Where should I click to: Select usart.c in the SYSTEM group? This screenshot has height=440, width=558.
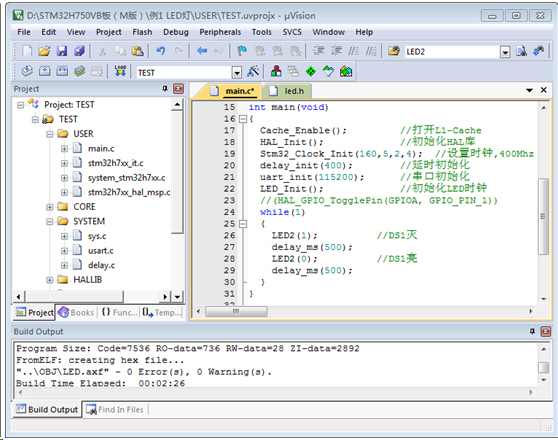(x=101, y=251)
